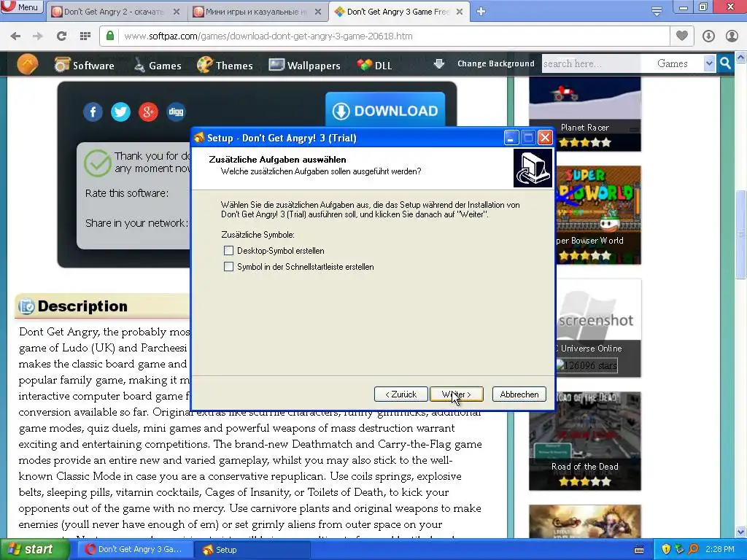Click the Windows start button
The image size is (747, 560).
coord(34,550)
